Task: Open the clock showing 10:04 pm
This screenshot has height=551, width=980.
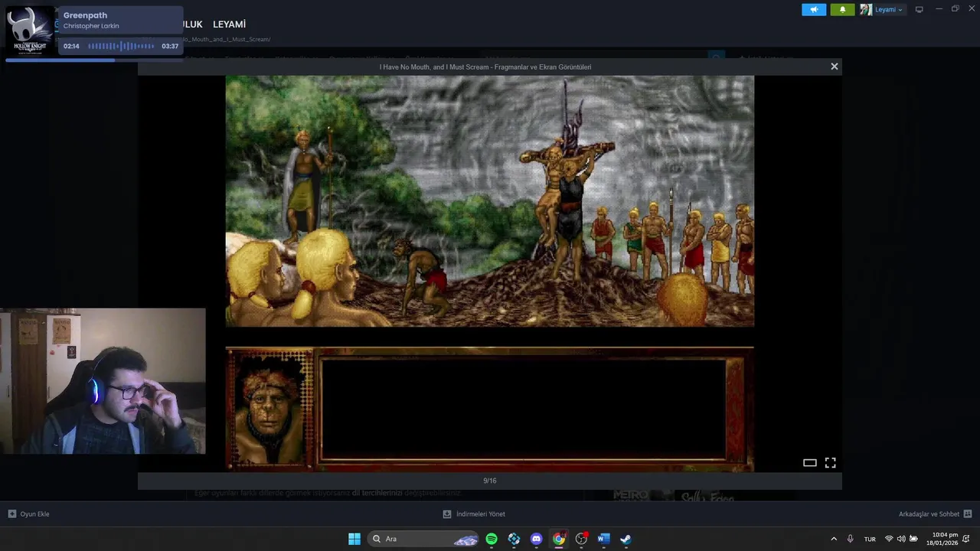Action: pyautogui.click(x=942, y=539)
